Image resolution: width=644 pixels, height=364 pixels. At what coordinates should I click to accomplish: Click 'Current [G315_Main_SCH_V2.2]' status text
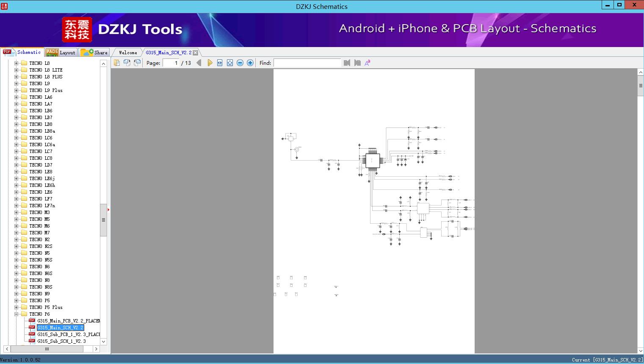(x=607, y=360)
